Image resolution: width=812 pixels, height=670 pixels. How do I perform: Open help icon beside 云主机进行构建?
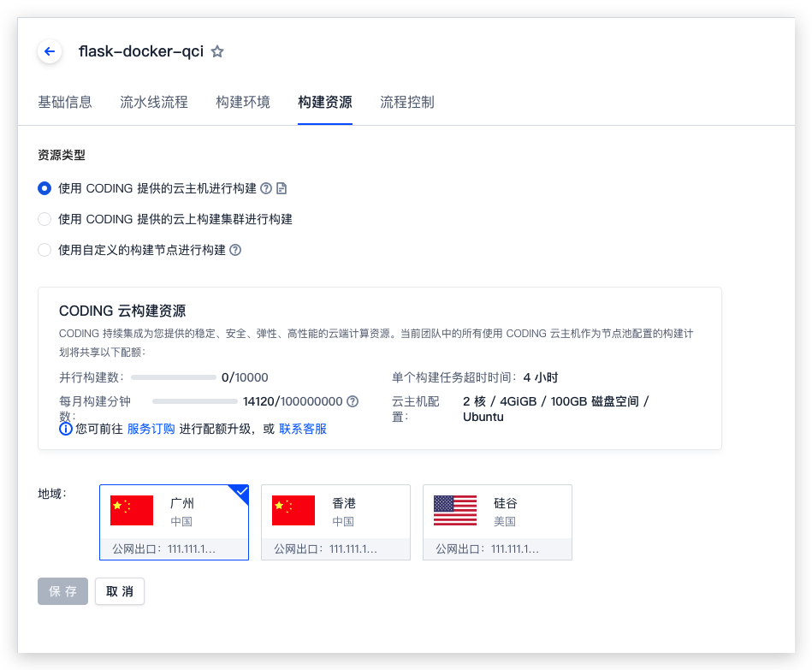pyautogui.click(x=265, y=188)
